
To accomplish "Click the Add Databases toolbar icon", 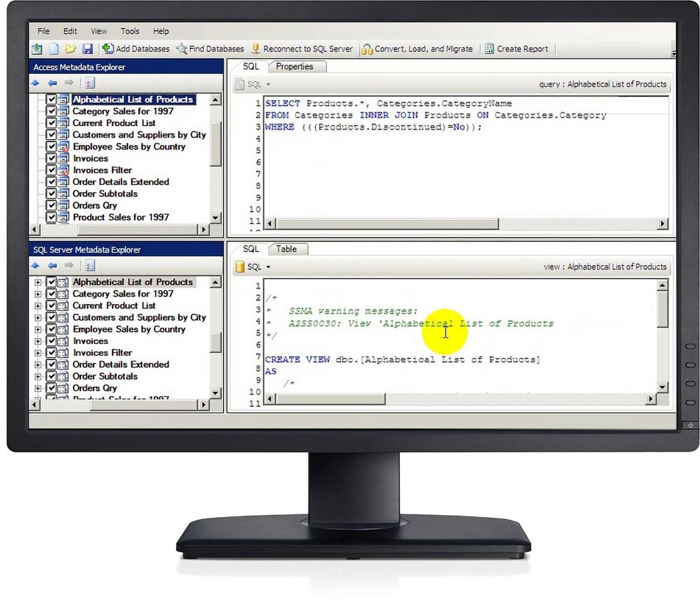I will [x=108, y=48].
